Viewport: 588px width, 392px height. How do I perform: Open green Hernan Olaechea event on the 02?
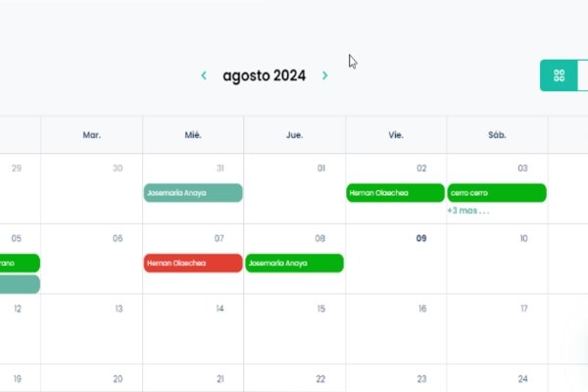(x=395, y=193)
